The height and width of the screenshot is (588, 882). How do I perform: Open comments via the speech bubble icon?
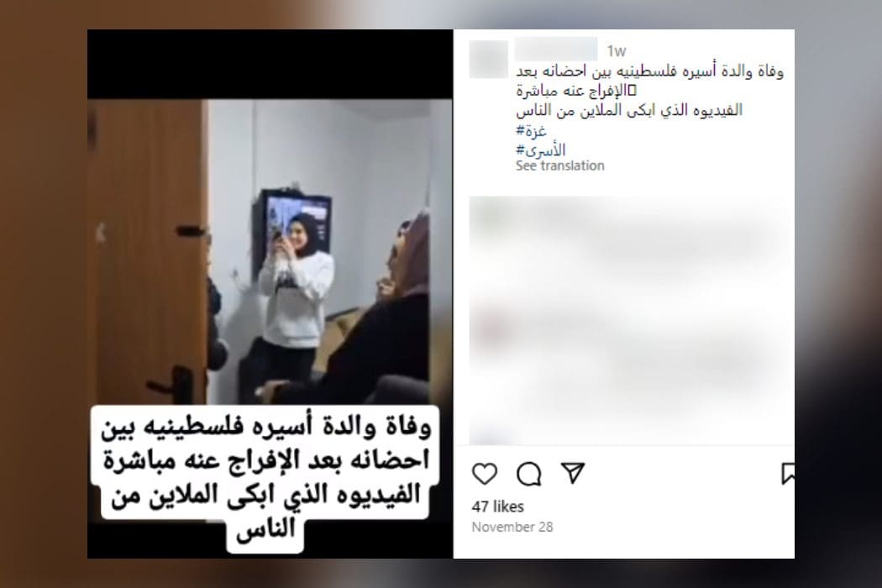pyautogui.click(x=528, y=474)
